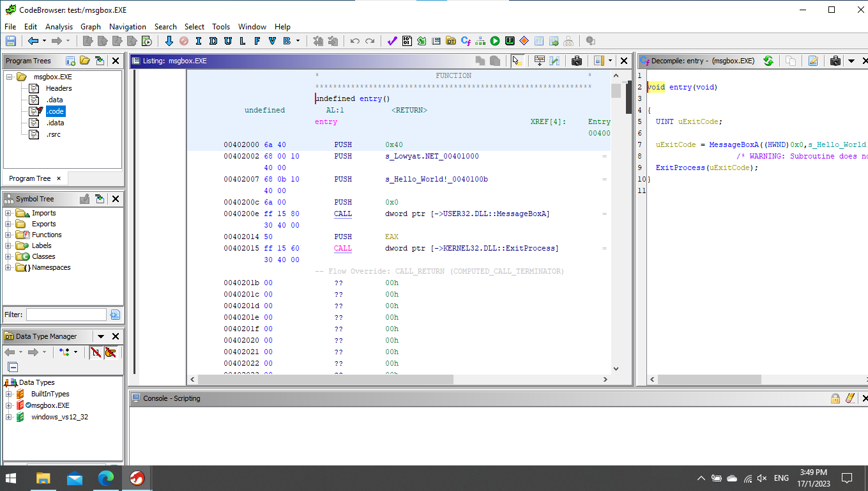Expand the BuiltInTypes node

[8, 394]
